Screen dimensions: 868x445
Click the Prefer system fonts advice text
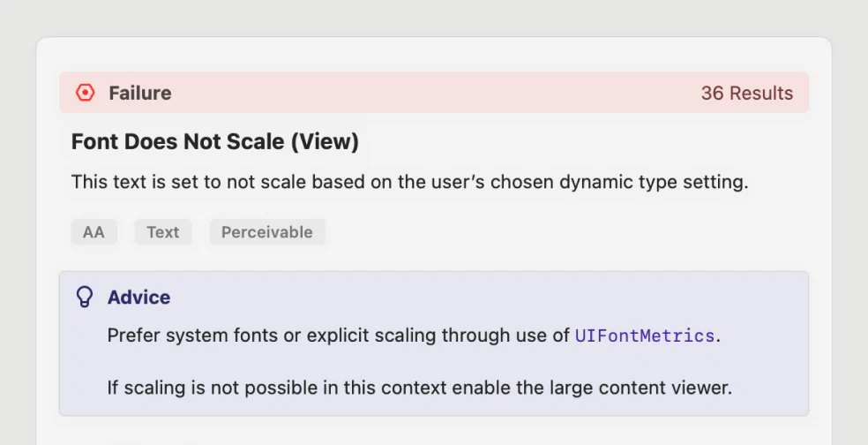[414, 336]
